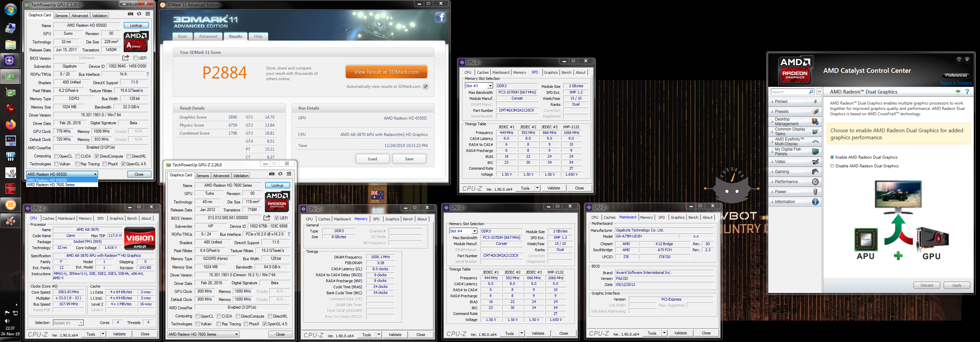The width and height of the screenshot is (980, 342).
Task: Open Bench tab in CPU-Z Mainboard window
Action: pyautogui.click(x=694, y=218)
